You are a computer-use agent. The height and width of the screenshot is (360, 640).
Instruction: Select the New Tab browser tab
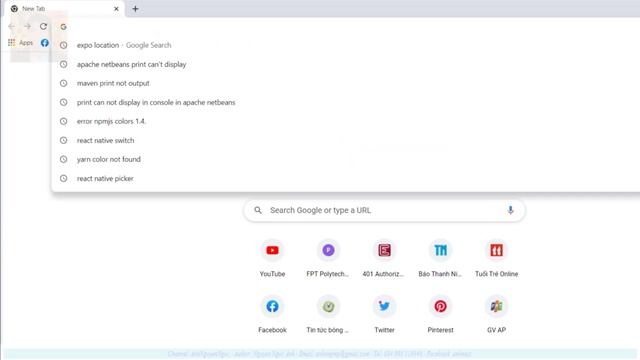point(64,9)
